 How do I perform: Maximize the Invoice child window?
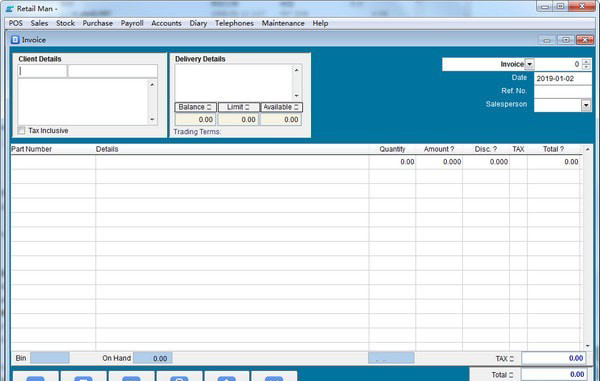[566, 40]
